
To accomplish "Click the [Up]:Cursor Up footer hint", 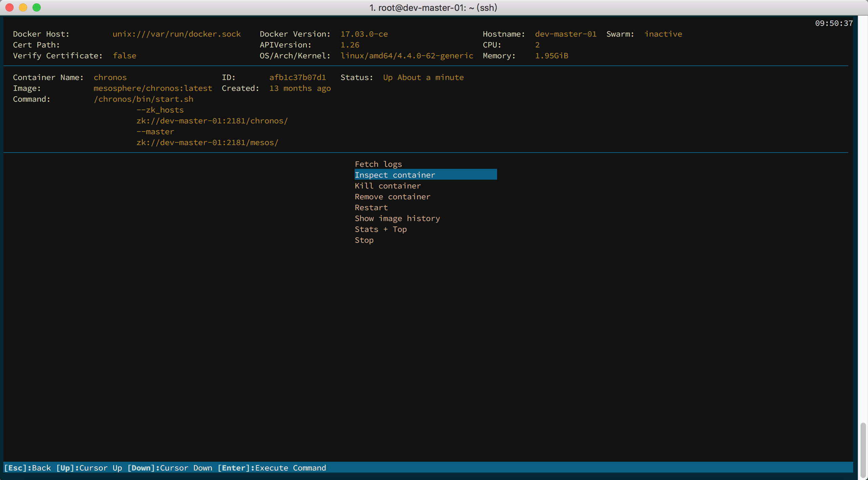I will click(x=89, y=468).
